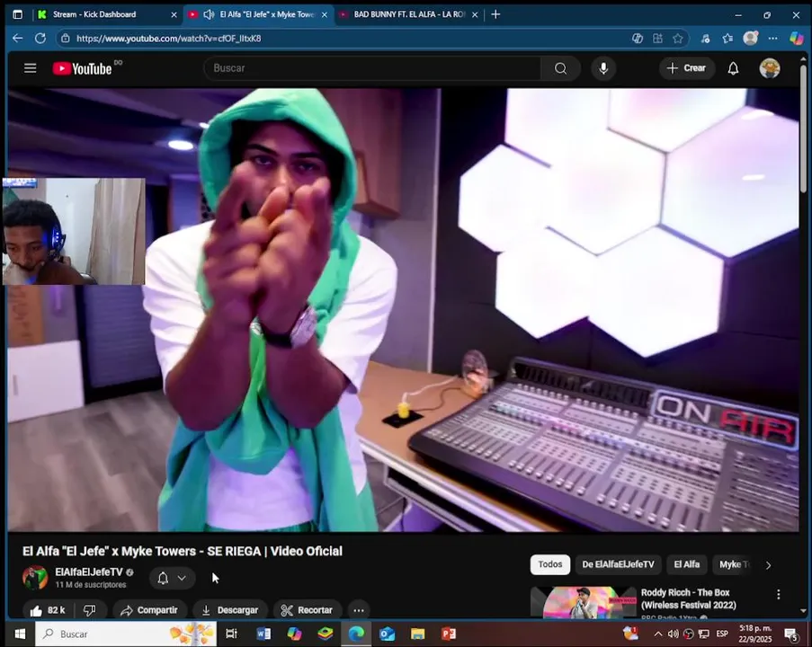Select the De ElAlfaElJefeTV filter chip
Image resolution: width=812 pixels, height=647 pixels.
click(x=618, y=564)
